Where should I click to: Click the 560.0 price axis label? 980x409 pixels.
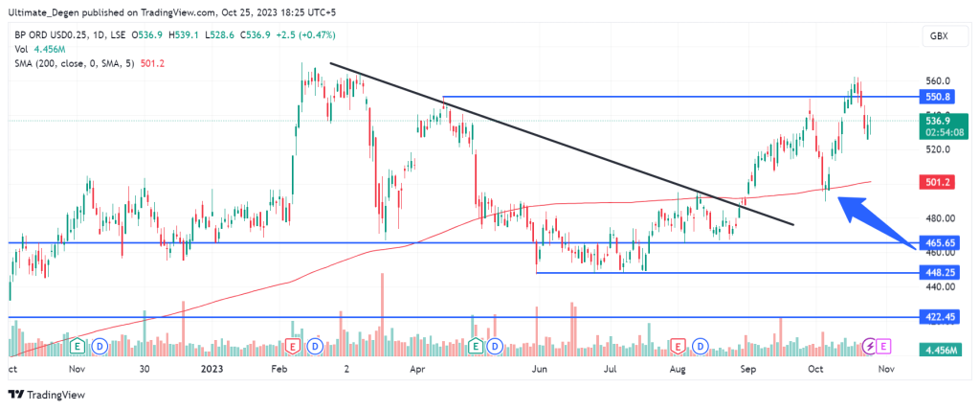(939, 80)
